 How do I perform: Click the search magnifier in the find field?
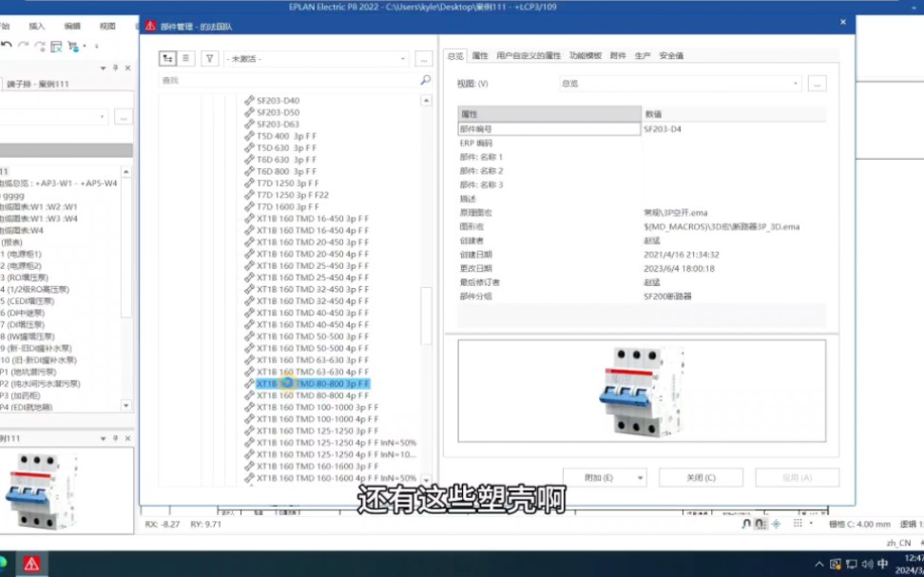pyautogui.click(x=427, y=81)
